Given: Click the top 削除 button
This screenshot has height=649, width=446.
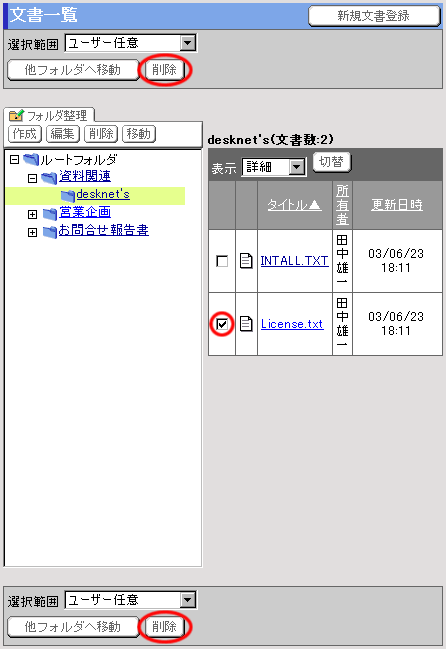Looking at the screenshot, I should 164,70.
